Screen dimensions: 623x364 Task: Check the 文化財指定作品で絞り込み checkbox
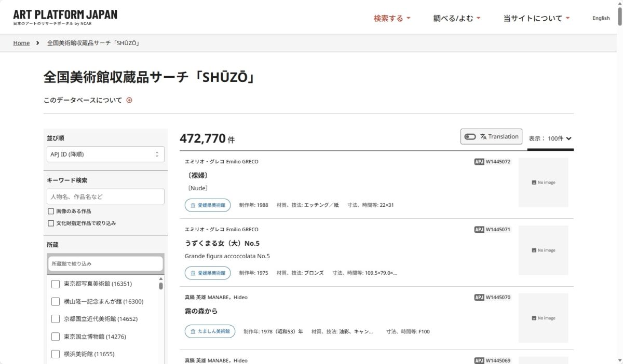coord(51,223)
